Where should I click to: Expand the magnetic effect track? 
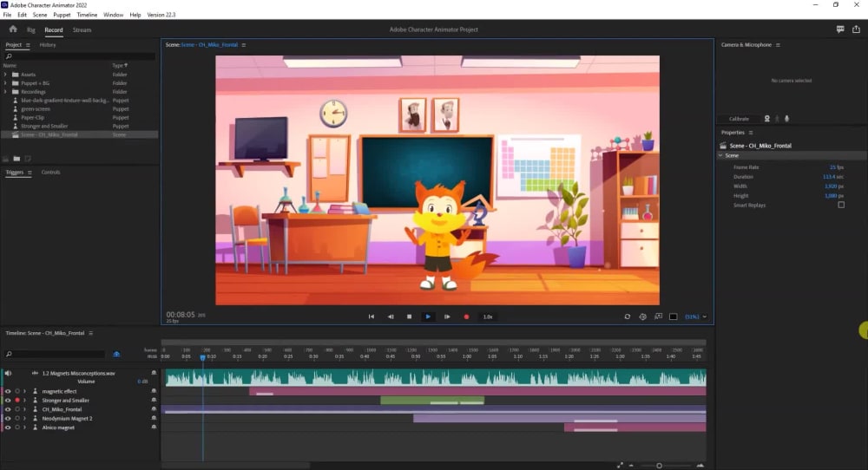(x=24, y=391)
